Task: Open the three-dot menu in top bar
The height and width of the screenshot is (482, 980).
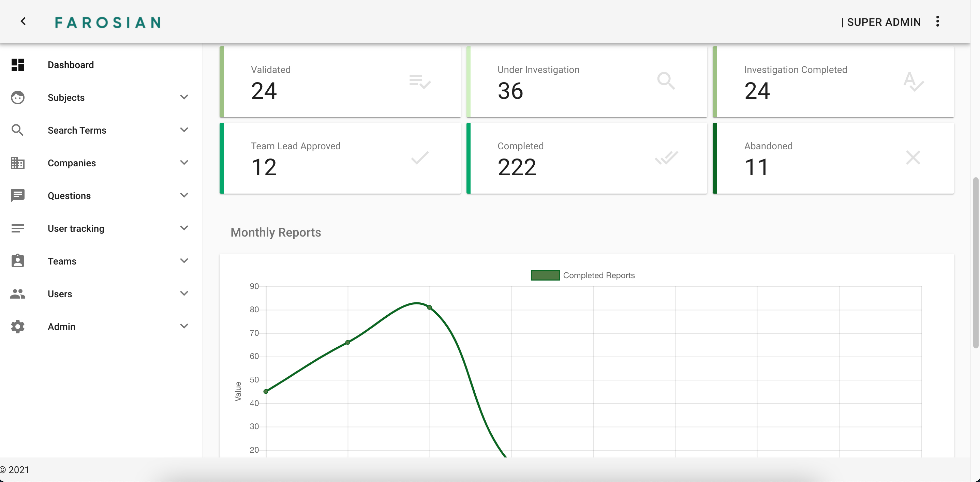Action: click(x=938, y=22)
